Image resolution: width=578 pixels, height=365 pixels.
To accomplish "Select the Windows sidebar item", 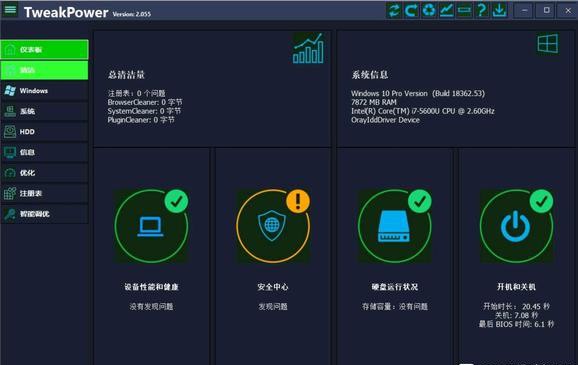I will (x=44, y=91).
